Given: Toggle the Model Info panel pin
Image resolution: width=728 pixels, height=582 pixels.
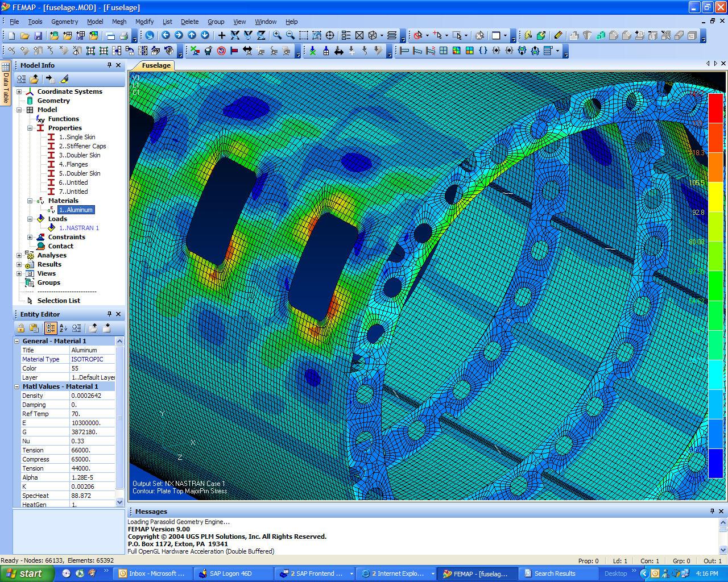Looking at the screenshot, I should [x=109, y=65].
